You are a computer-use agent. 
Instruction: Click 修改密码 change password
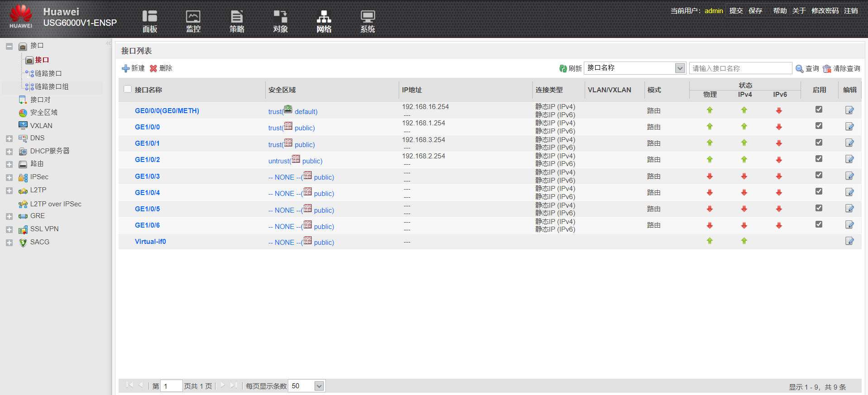tap(825, 10)
